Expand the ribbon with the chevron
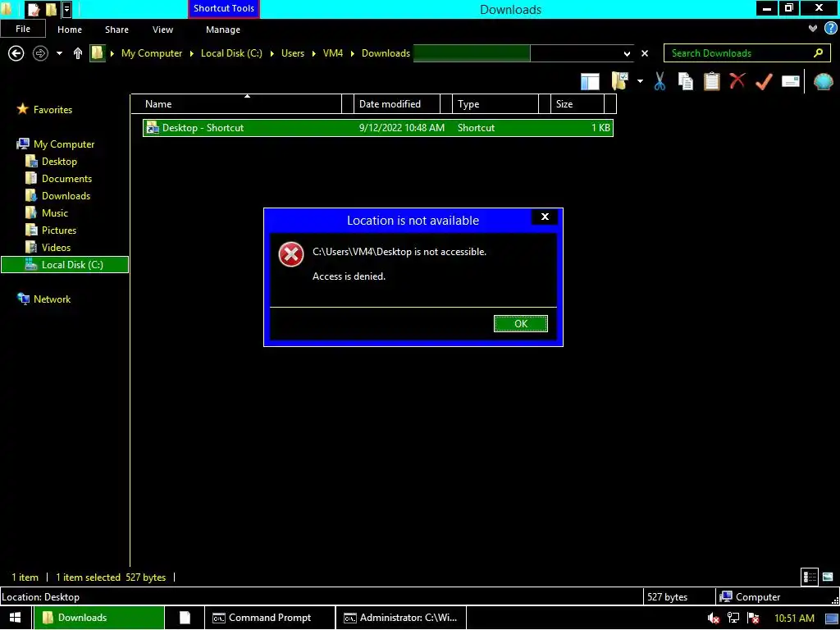This screenshot has width=840, height=630. tap(812, 29)
